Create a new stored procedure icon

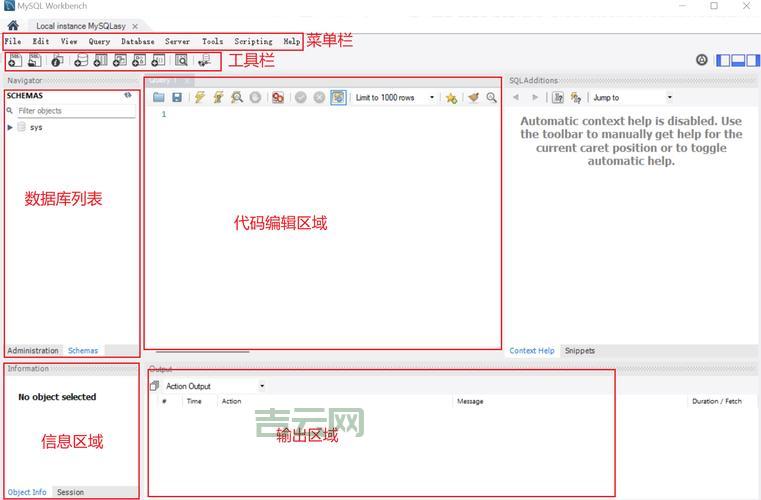pyautogui.click(x=139, y=61)
